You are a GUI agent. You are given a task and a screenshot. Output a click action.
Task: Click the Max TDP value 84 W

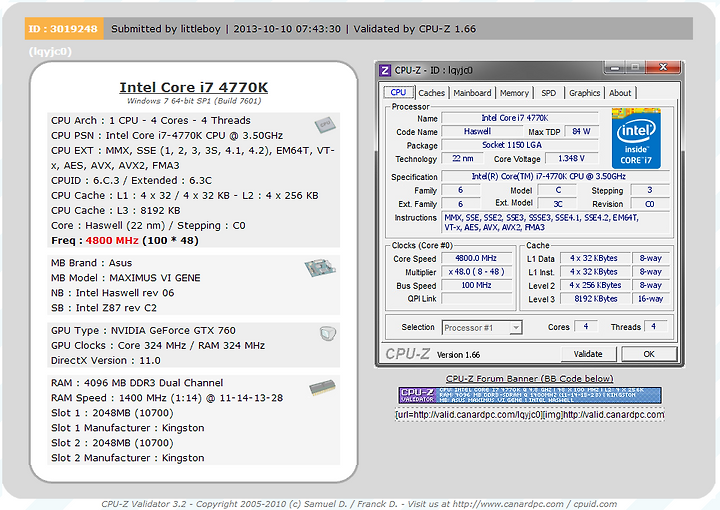[x=581, y=131]
